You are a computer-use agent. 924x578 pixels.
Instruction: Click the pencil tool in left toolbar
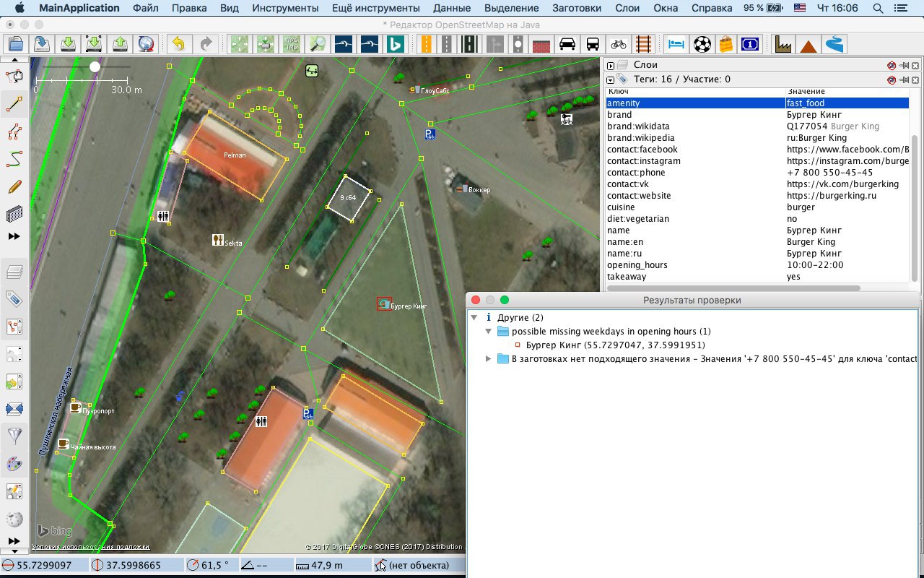(14, 186)
